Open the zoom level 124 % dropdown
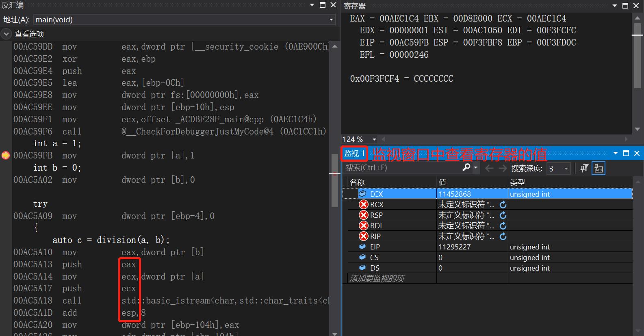 click(x=374, y=139)
